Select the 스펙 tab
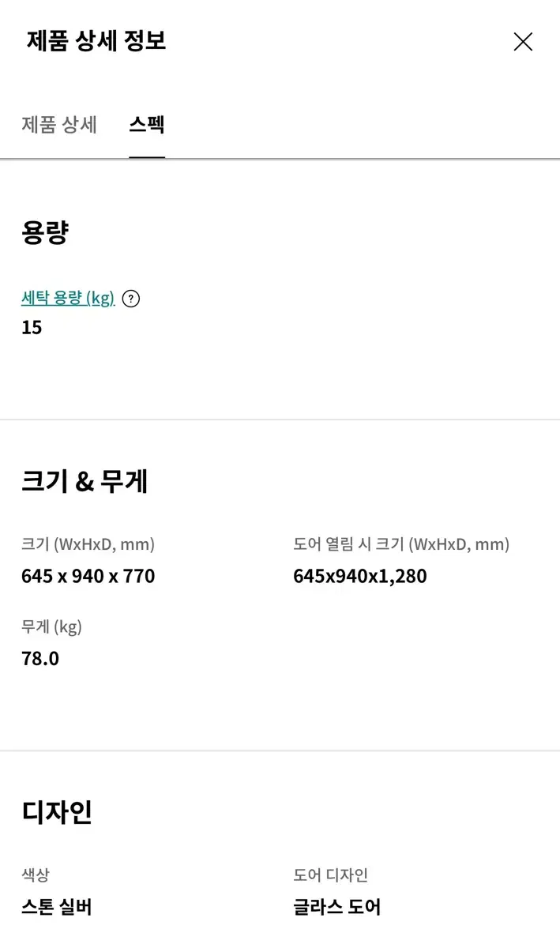The height and width of the screenshot is (948, 560). [147, 125]
